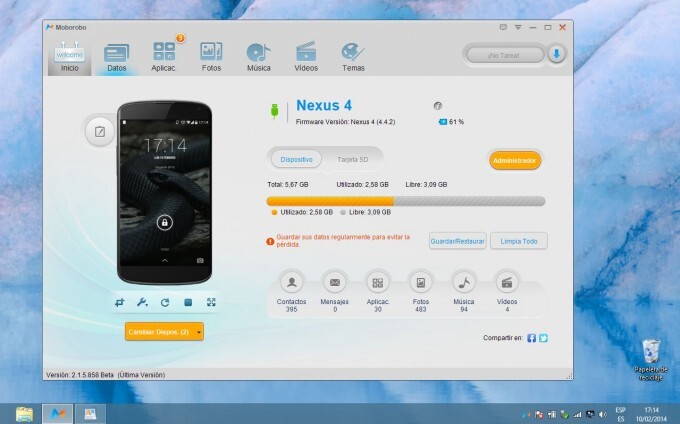Open the Fotos section in toolbar
Viewport: 680px width, 424px height.
211,55
